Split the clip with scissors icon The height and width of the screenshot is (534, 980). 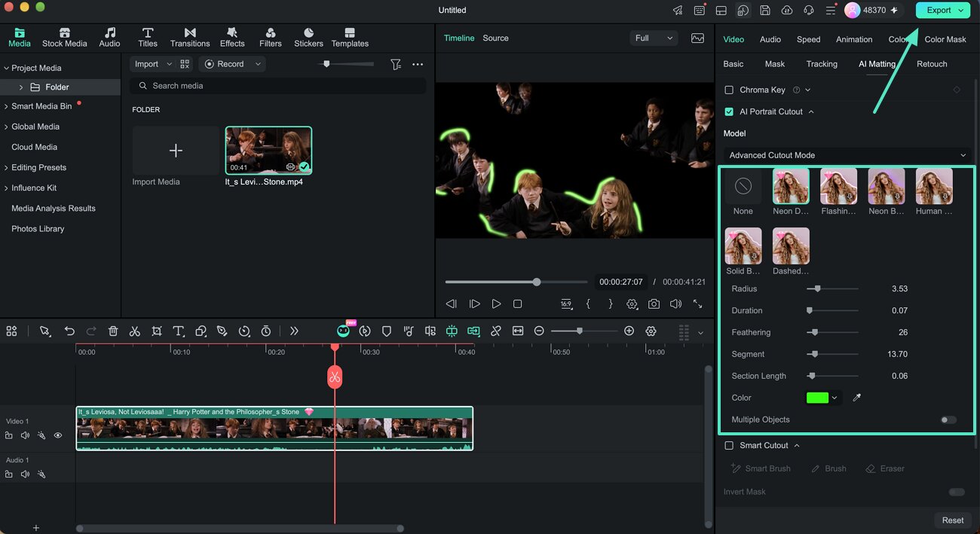135,331
